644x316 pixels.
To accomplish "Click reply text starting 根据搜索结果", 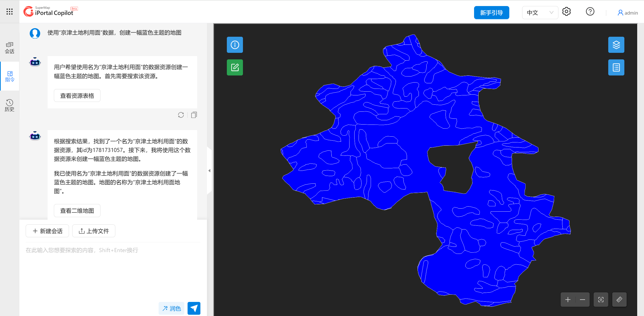I will [122, 150].
